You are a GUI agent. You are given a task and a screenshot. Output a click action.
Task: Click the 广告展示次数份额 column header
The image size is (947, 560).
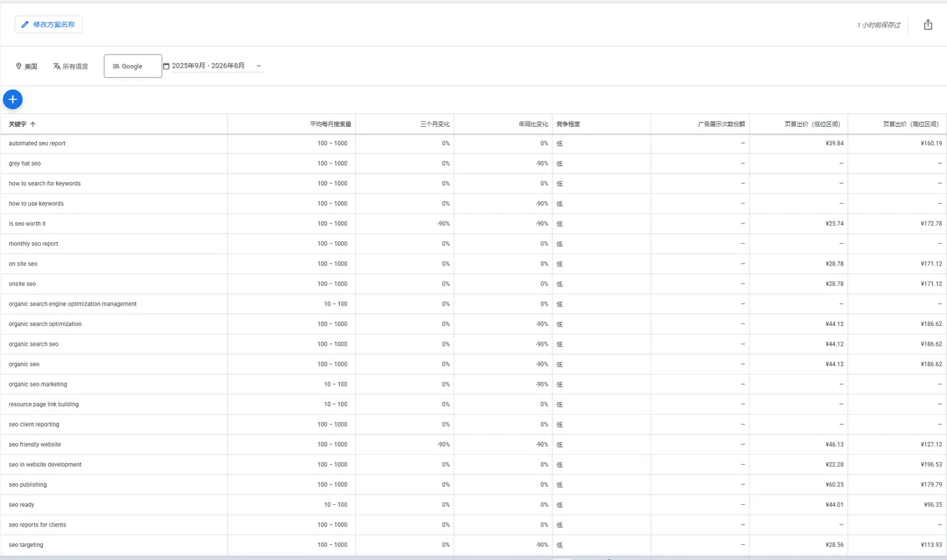[x=721, y=124]
